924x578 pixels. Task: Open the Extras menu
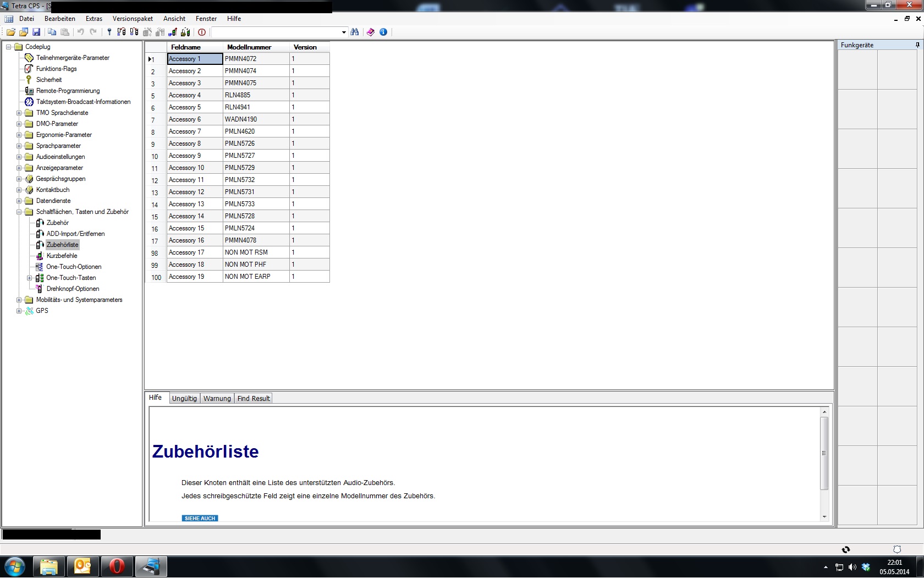pyautogui.click(x=94, y=19)
